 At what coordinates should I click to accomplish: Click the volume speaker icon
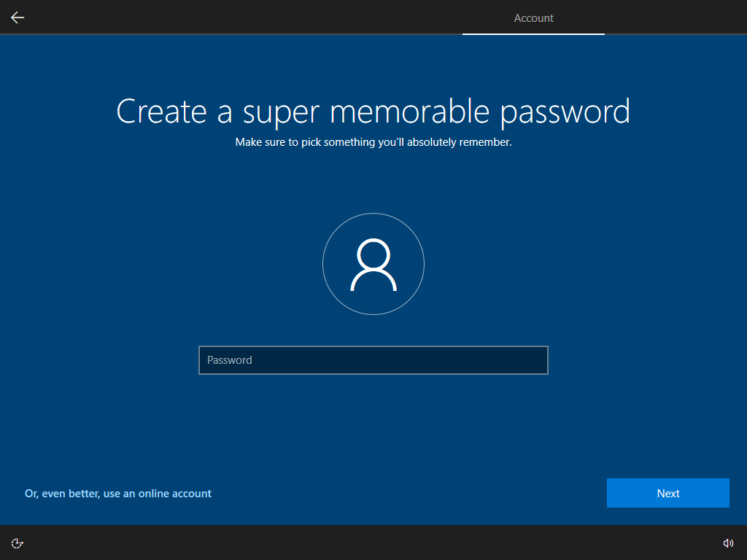pyautogui.click(x=728, y=542)
